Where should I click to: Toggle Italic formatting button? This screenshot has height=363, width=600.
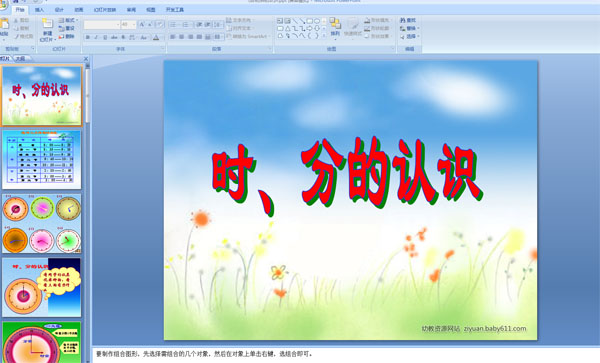(x=96, y=37)
